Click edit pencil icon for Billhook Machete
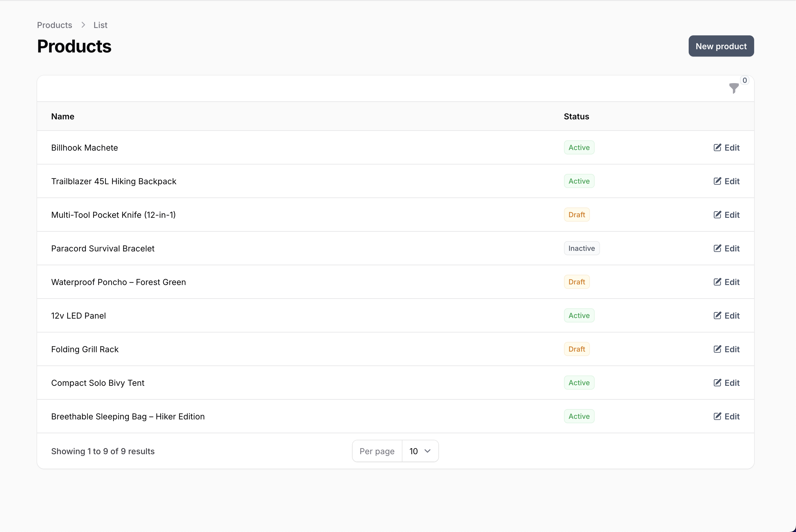This screenshot has height=532, width=796. coord(717,148)
